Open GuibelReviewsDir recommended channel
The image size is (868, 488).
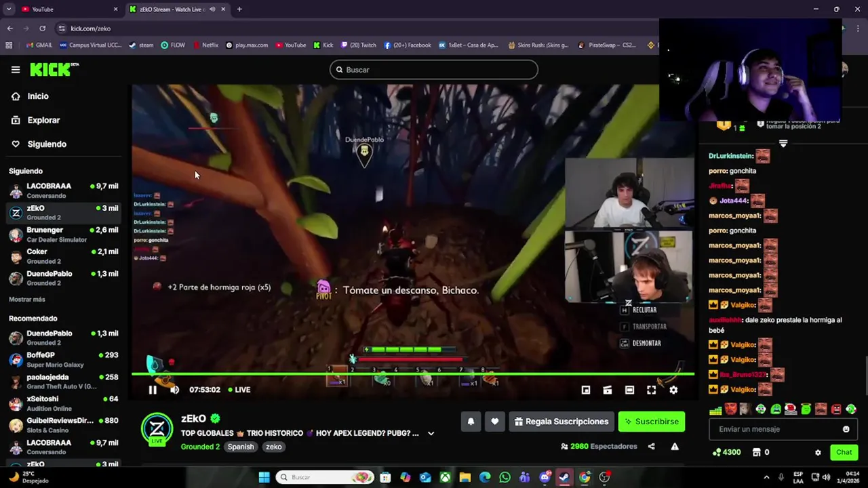[x=63, y=425]
